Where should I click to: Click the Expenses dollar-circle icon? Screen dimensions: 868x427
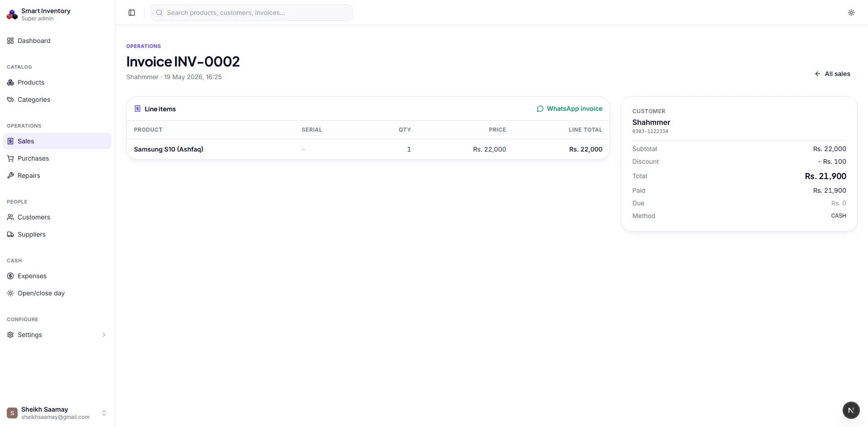(x=10, y=276)
